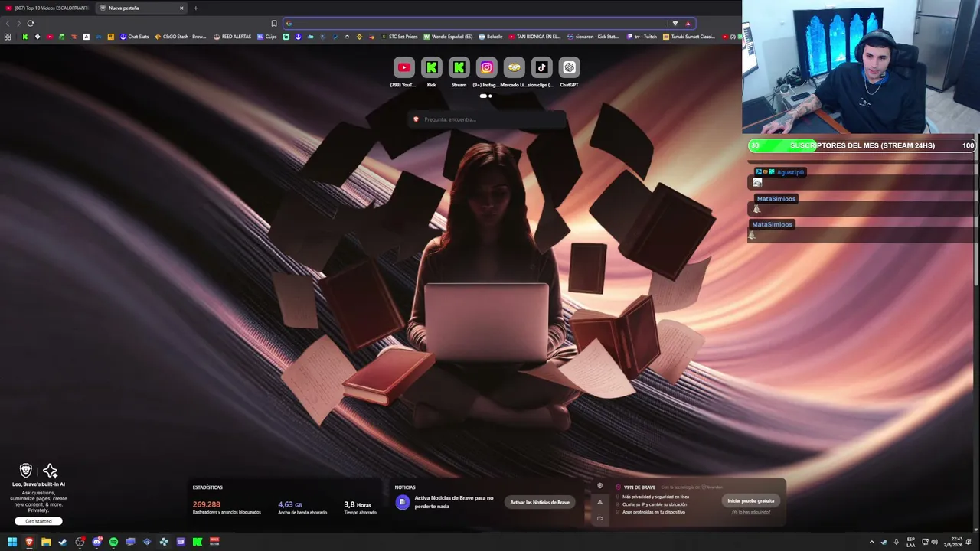Open File Explorer from the taskbar
The width and height of the screenshot is (980, 551).
point(46,542)
